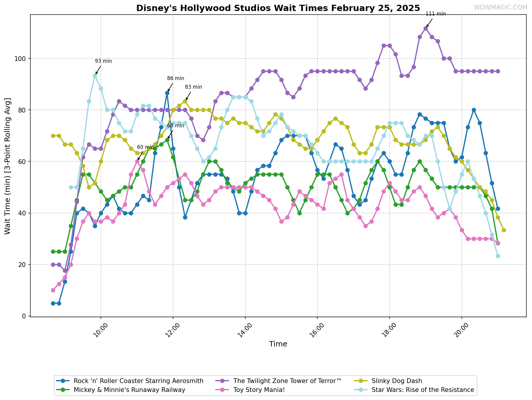Click the olive Slinky Dog Dash 83 min peak point
This screenshot has height=400, width=532.
pos(185,101)
